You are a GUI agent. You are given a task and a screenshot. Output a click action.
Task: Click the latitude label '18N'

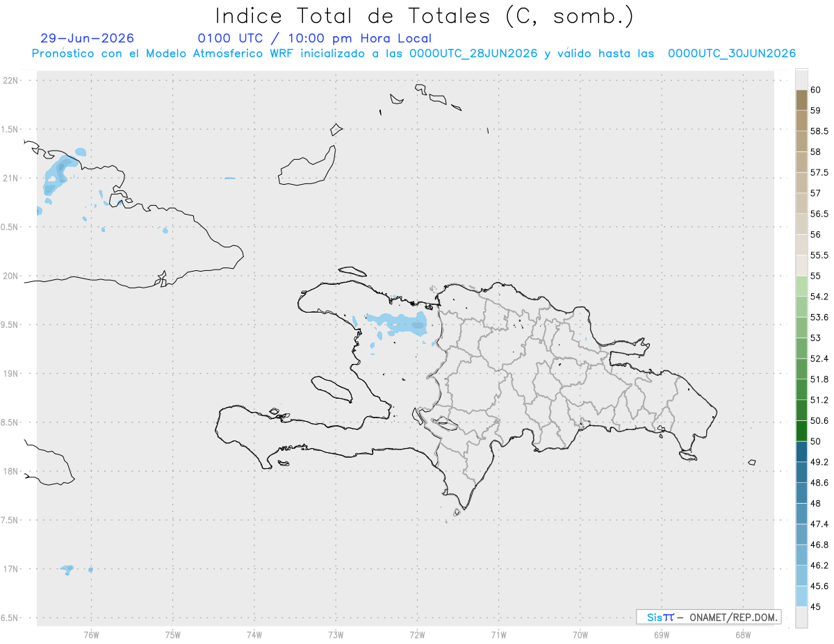coord(12,471)
